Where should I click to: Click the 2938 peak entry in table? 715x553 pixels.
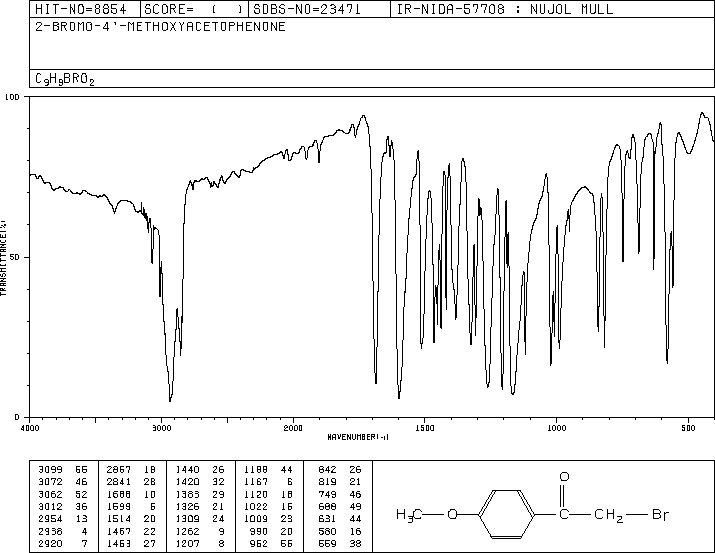62,532
